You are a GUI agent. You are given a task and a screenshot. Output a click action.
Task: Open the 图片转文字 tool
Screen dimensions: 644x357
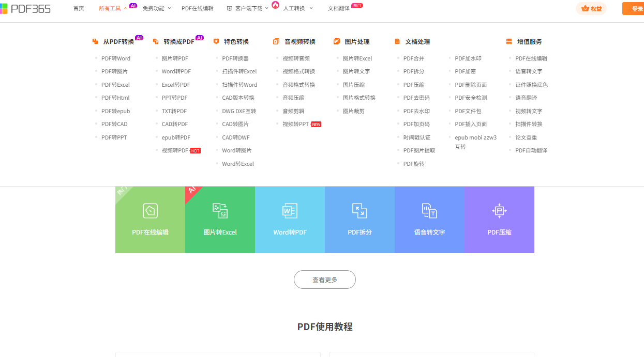[356, 71]
